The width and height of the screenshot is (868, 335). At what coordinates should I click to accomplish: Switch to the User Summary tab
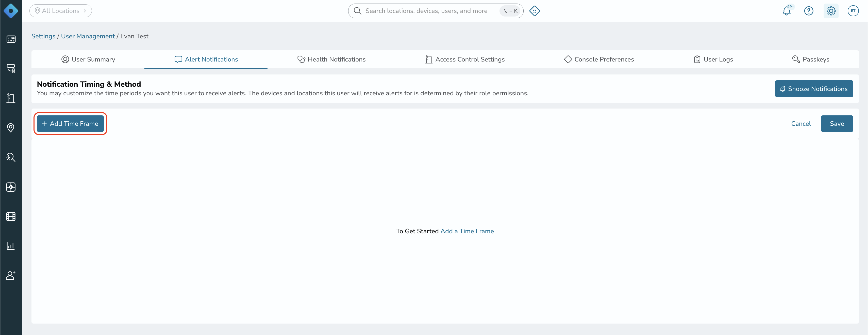point(88,59)
